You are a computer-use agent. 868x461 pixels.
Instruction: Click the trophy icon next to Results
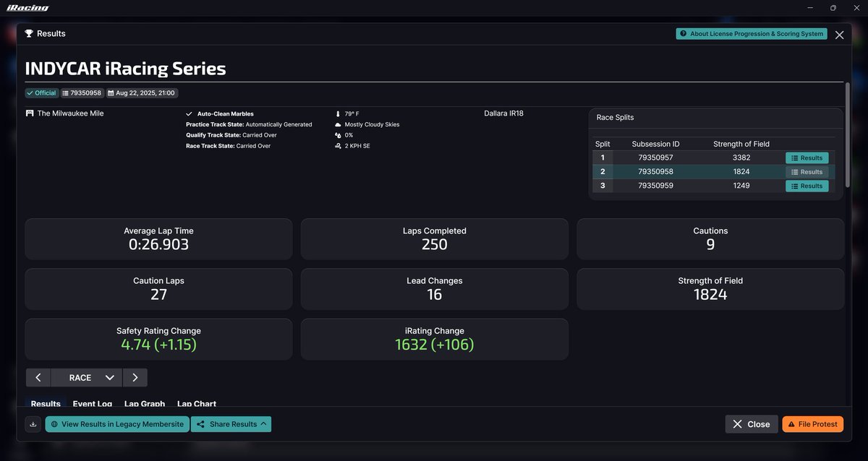[x=29, y=34]
